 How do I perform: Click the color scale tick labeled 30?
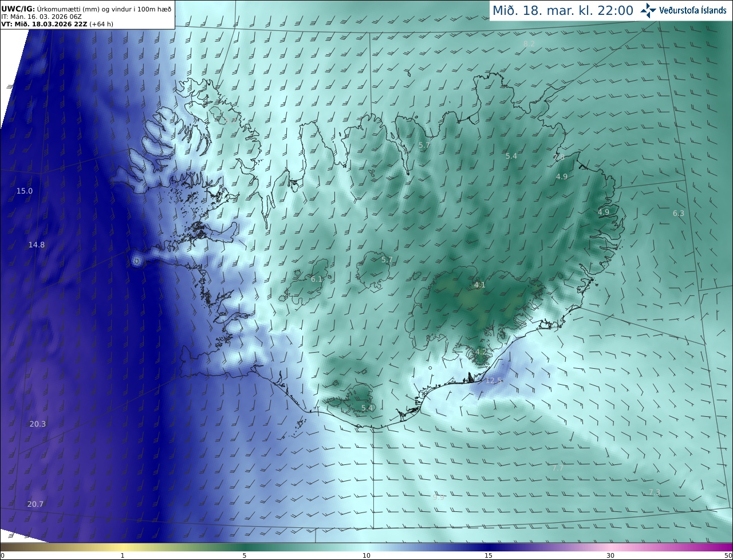(x=610, y=555)
